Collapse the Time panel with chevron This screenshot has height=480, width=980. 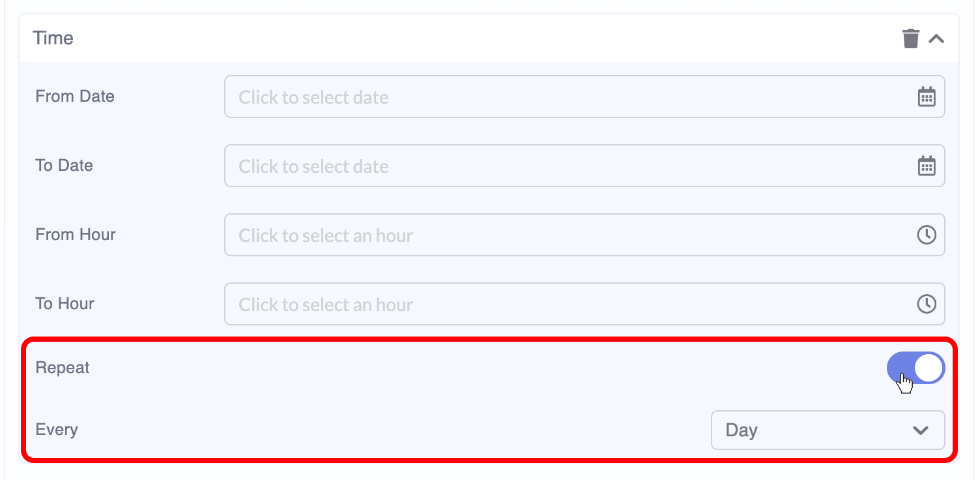point(936,38)
